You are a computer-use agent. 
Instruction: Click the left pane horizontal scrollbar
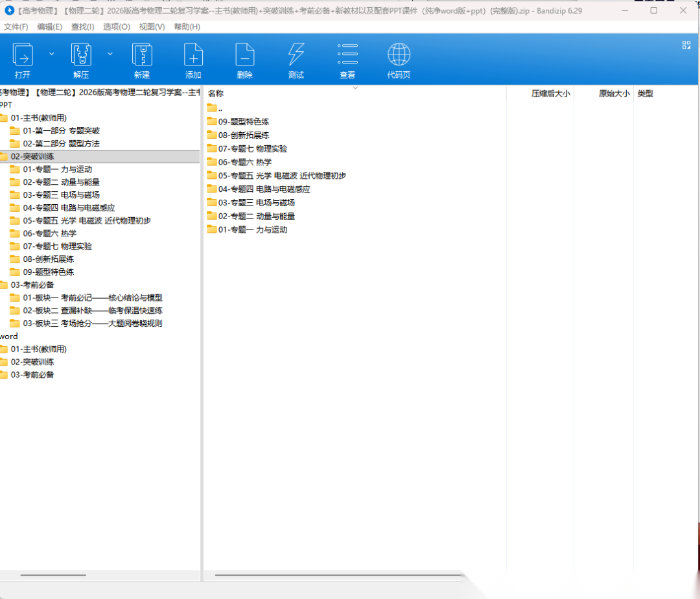click(53, 575)
